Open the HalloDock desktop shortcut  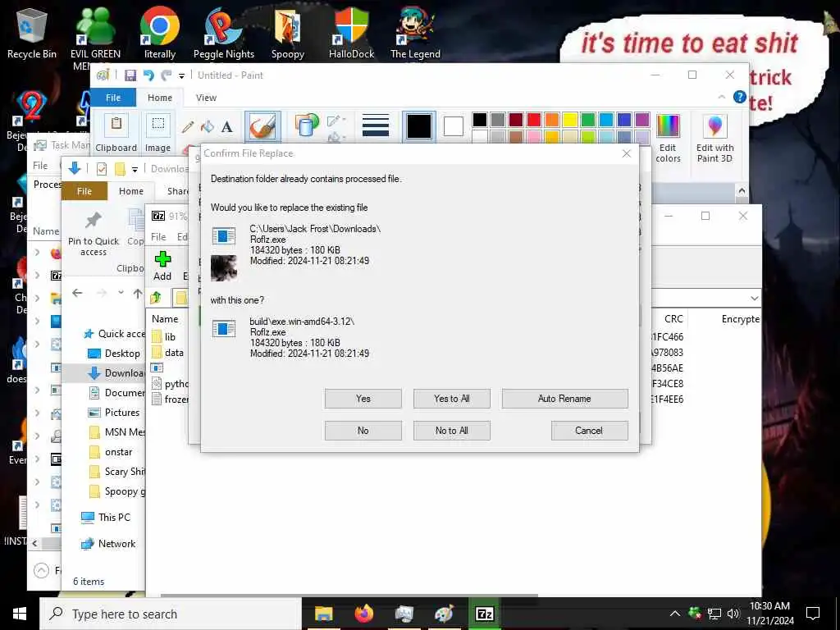pyautogui.click(x=351, y=33)
